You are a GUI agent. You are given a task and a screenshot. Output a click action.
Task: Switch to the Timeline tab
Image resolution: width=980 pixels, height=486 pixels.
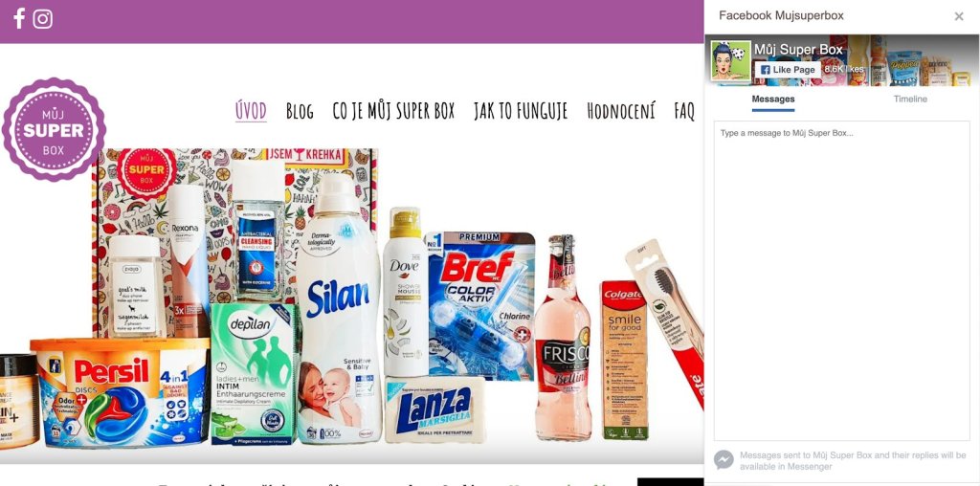point(910,99)
